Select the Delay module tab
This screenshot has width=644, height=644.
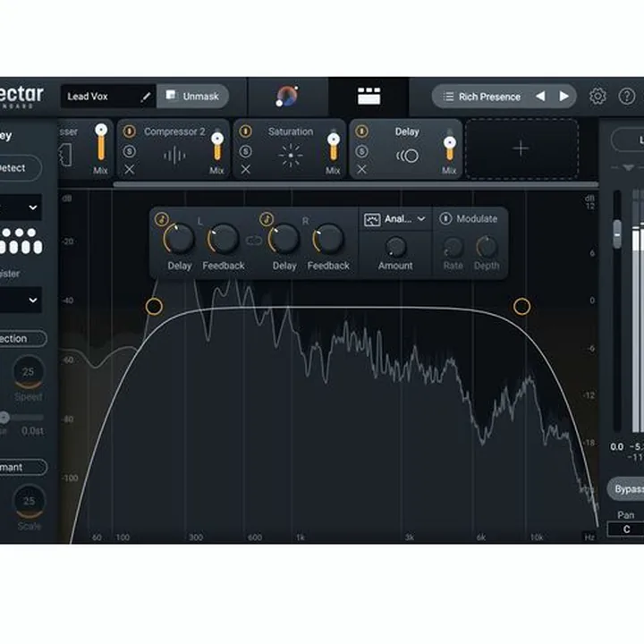406,148
